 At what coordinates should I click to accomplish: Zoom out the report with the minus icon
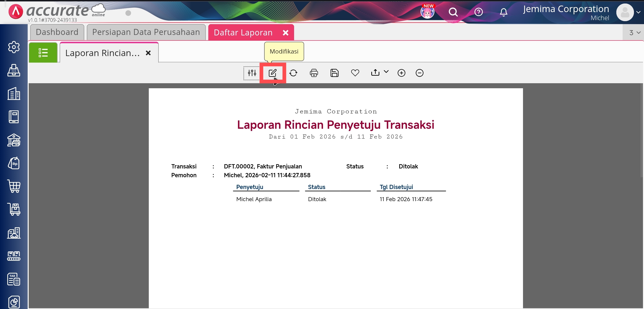click(419, 73)
